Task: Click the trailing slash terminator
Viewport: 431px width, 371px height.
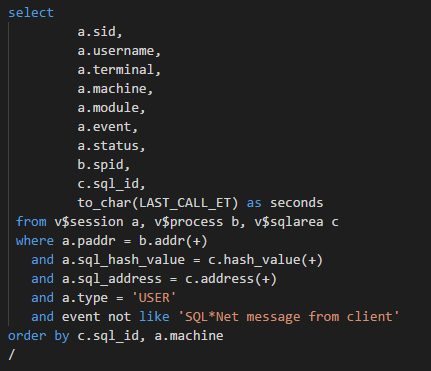Action: (x=12, y=355)
